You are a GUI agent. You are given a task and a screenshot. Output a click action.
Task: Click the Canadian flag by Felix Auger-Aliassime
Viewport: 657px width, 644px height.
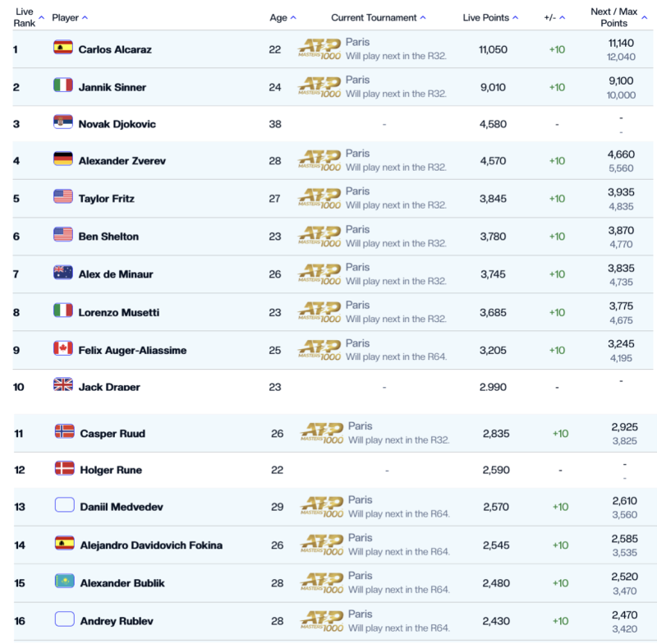[63, 348]
